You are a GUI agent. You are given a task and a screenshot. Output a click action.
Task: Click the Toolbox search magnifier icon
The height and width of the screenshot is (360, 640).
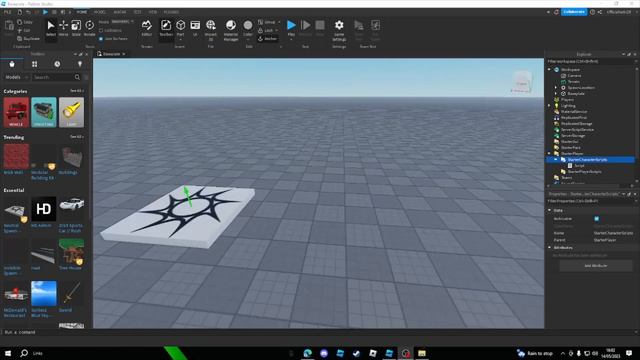click(77, 77)
